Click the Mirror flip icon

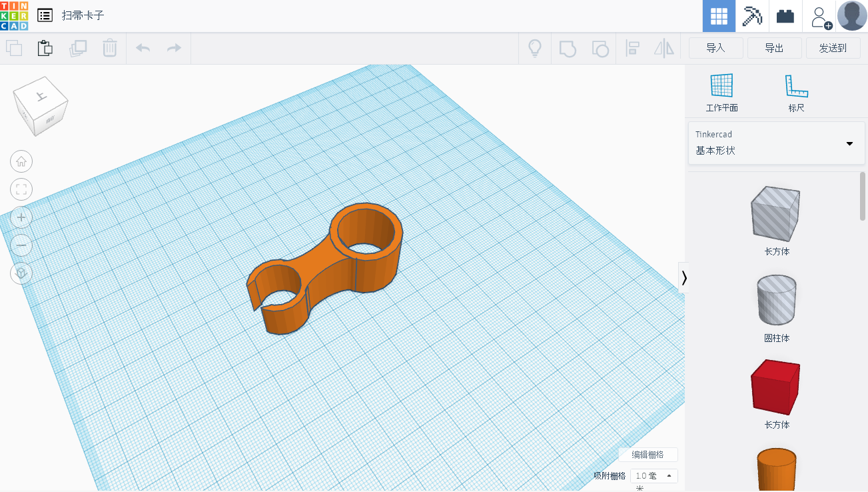664,48
